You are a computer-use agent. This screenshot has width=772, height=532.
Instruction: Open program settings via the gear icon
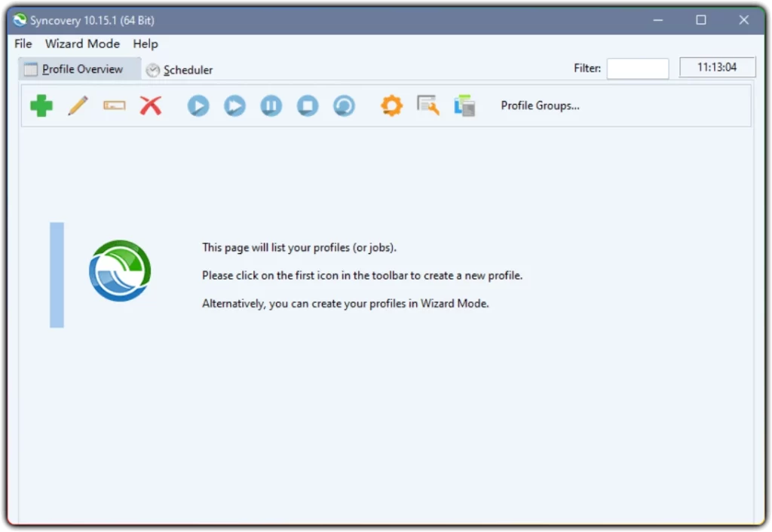[x=391, y=105]
